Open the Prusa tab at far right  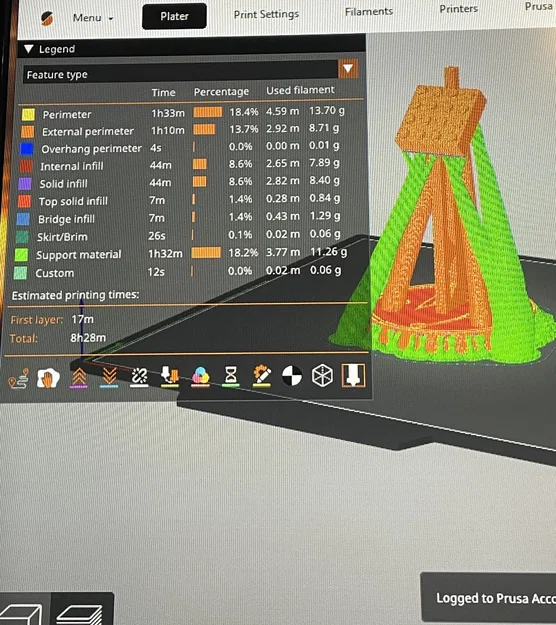tap(540, 6)
